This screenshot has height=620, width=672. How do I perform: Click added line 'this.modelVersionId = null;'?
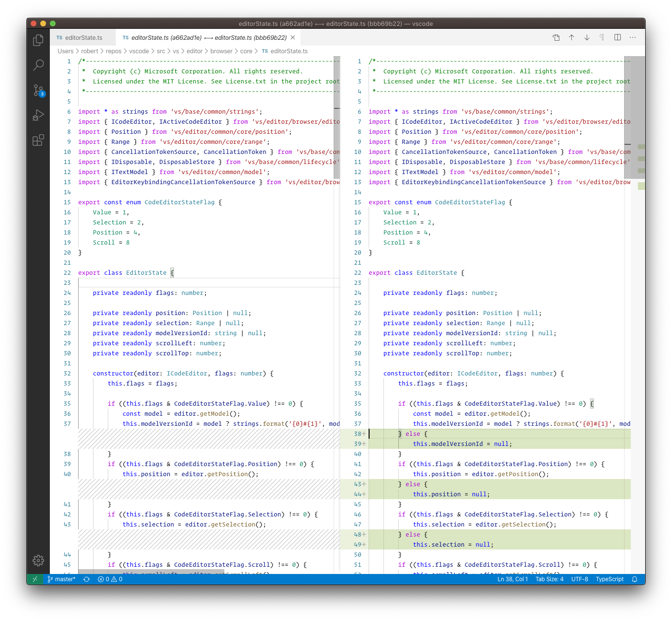coord(463,444)
